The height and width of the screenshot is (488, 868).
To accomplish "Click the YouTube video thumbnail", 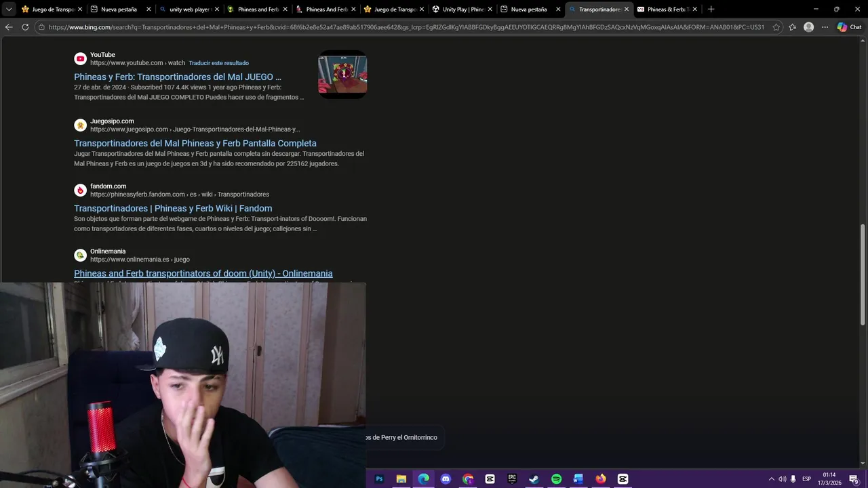I will 342,75.
